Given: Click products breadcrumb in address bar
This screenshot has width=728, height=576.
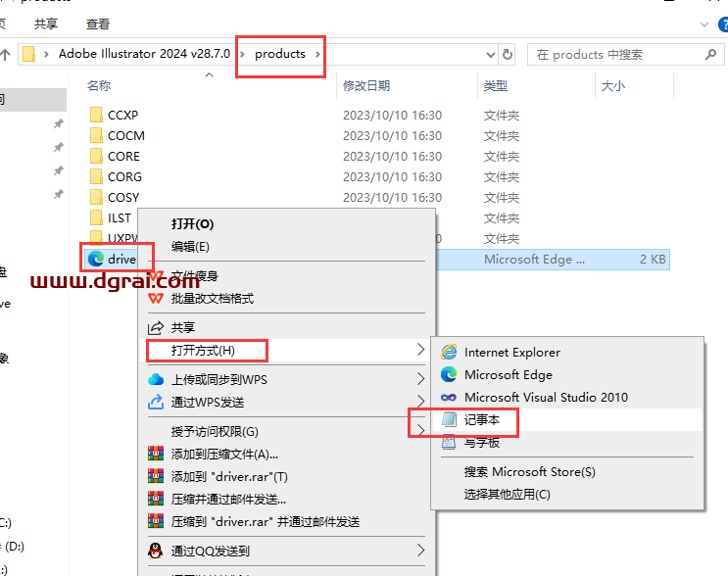Looking at the screenshot, I should (280, 54).
